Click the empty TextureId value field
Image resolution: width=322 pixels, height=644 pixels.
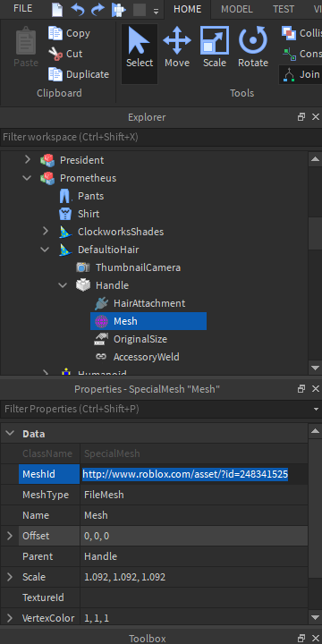(194, 597)
